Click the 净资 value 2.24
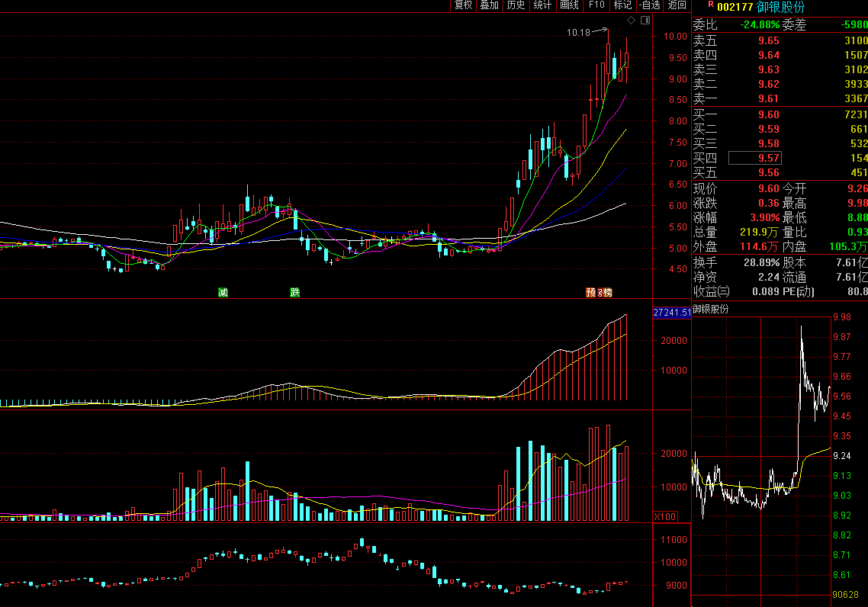Viewport: 868px width, 607px height. (769, 278)
